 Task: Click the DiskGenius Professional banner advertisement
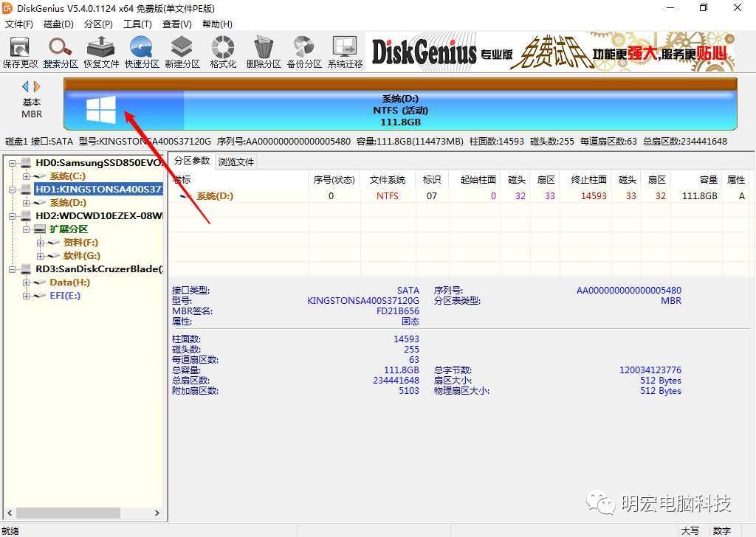551,52
